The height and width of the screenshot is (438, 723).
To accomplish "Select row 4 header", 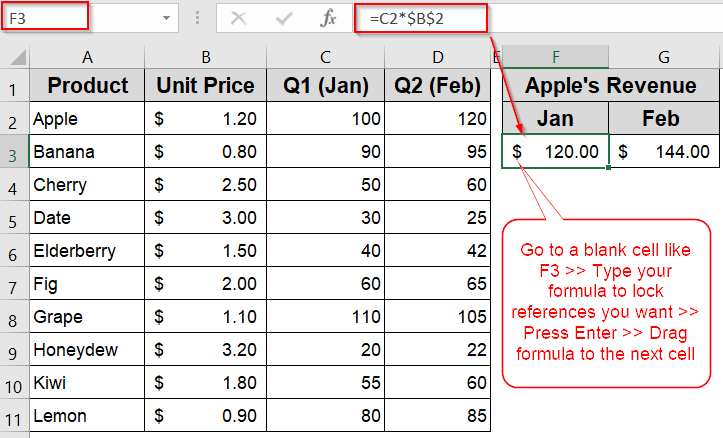I will pyautogui.click(x=14, y=184).
